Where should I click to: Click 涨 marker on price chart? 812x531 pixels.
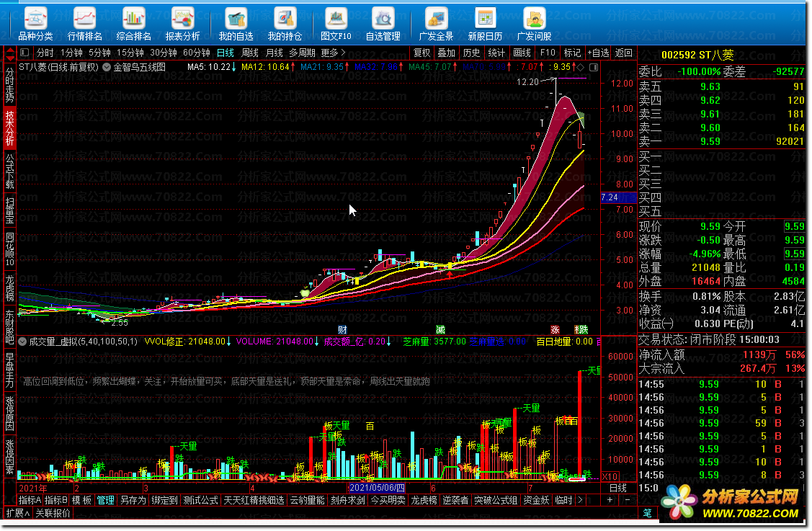click(555, 329)
